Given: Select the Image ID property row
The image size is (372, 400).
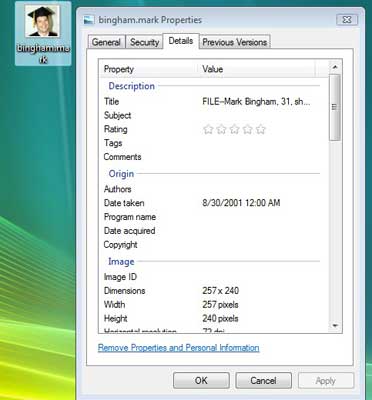Looking at the screenshot, I should coord(212,277).
